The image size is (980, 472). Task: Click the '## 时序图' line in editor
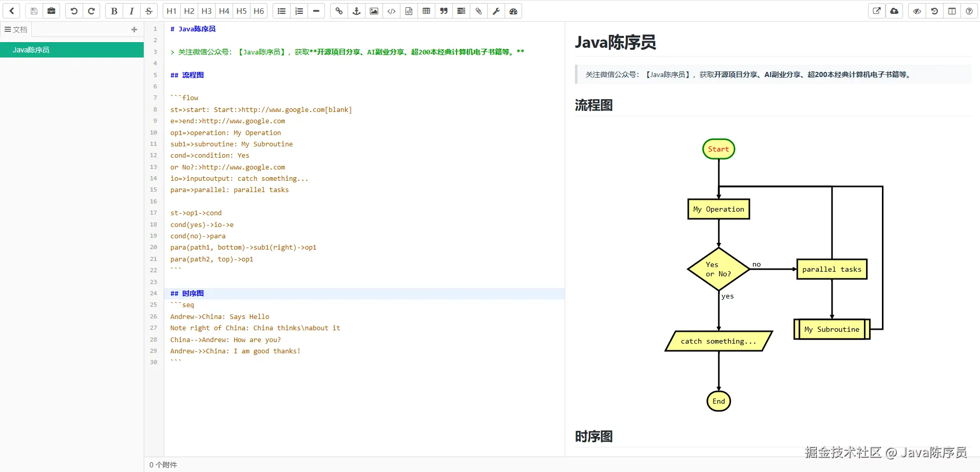point(187,293)
